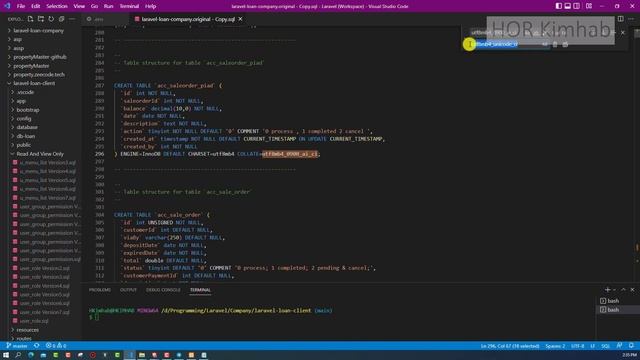Expand the .vscode folder
The height and width of the screenshot is (360, 640).
(25, 92)
